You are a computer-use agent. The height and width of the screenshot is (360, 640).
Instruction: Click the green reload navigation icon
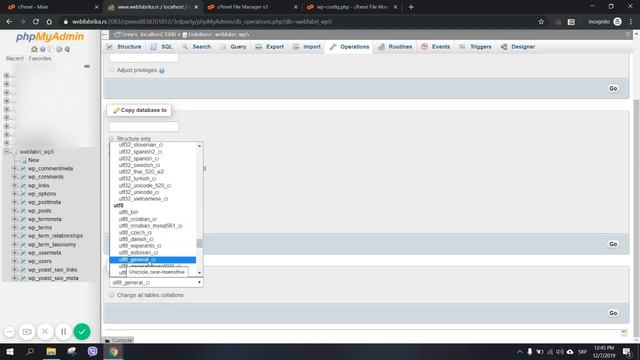pyautogui.click(x=67, y=49)
